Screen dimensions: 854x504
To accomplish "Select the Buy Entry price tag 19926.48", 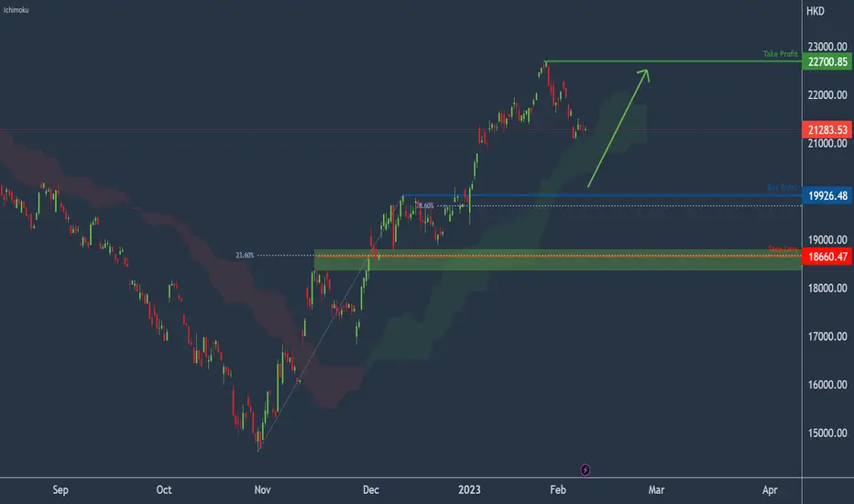I will coord(827,195).
